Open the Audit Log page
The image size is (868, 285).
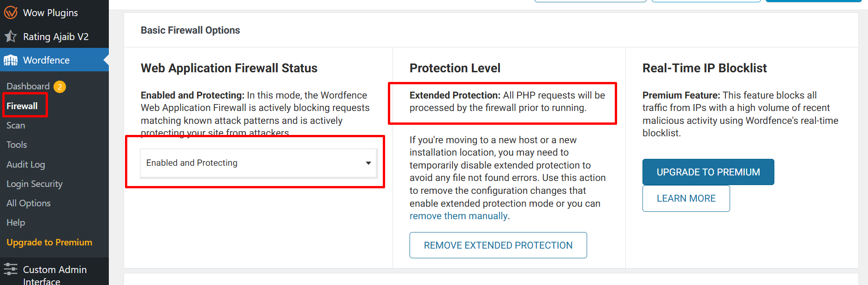tap(26, 164)
